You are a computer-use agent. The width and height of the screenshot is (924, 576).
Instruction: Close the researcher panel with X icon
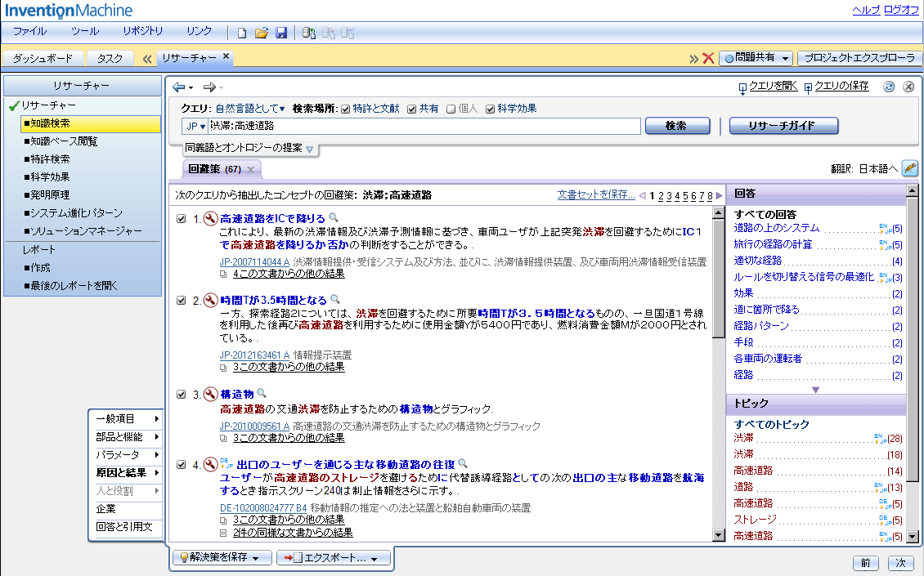click(x=908, y=87)
